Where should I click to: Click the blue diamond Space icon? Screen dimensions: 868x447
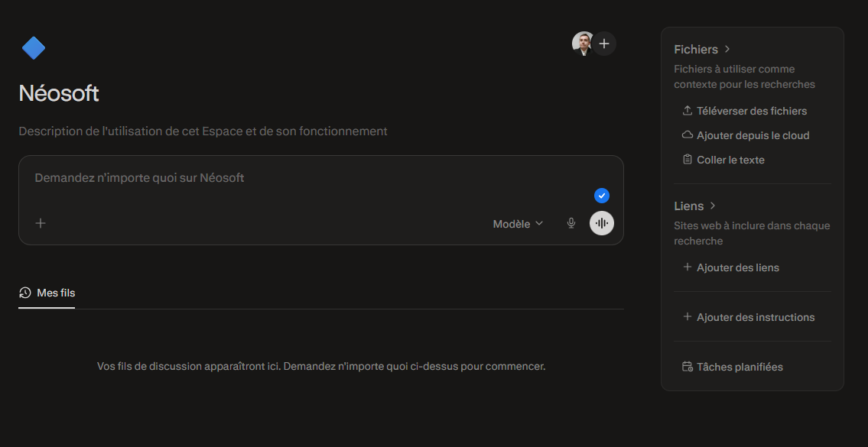pyautogui.click(x=34, y=48)
